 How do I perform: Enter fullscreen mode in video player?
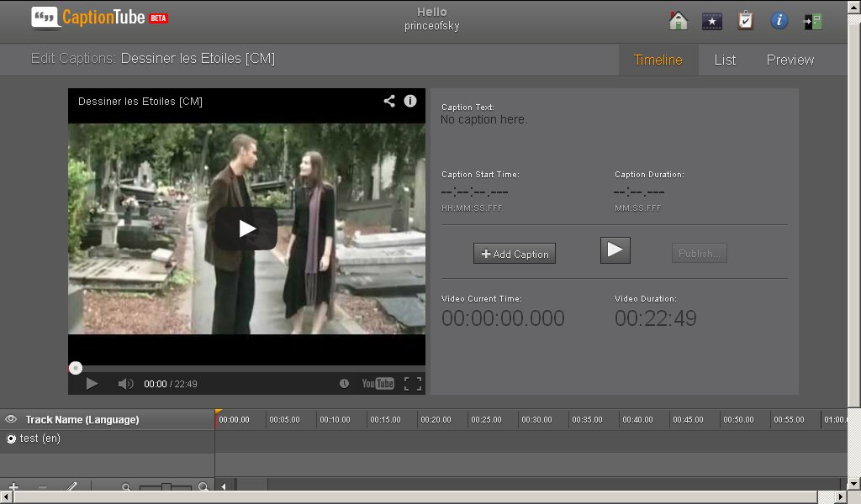[x=413, y=384]
